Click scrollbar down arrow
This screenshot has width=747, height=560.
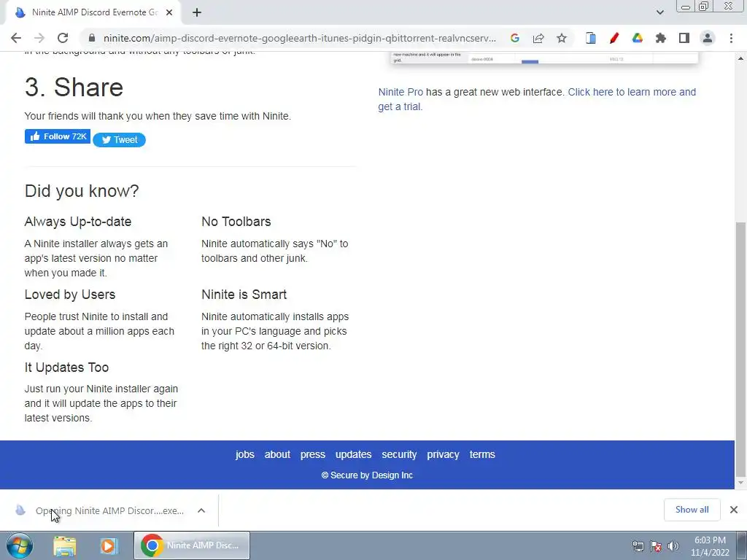(740, 483)
